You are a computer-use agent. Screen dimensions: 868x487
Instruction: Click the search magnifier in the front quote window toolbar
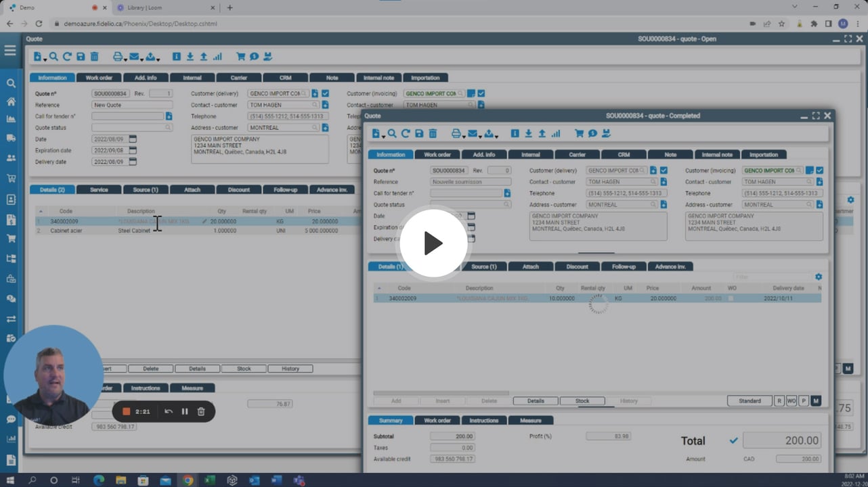click(x=392, y=134)
